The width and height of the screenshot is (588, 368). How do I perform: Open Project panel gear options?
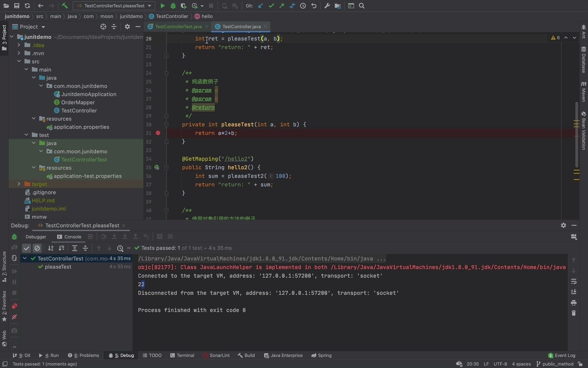click(127, 27)
